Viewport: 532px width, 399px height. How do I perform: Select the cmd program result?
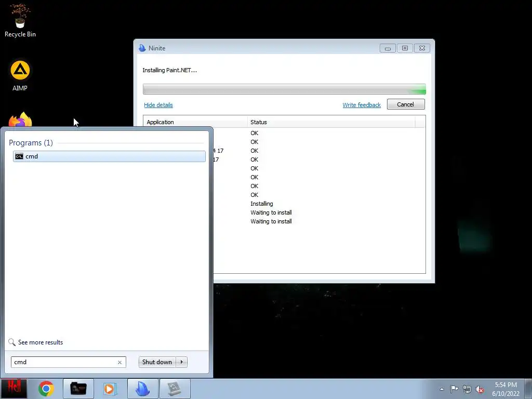(109, 156)
